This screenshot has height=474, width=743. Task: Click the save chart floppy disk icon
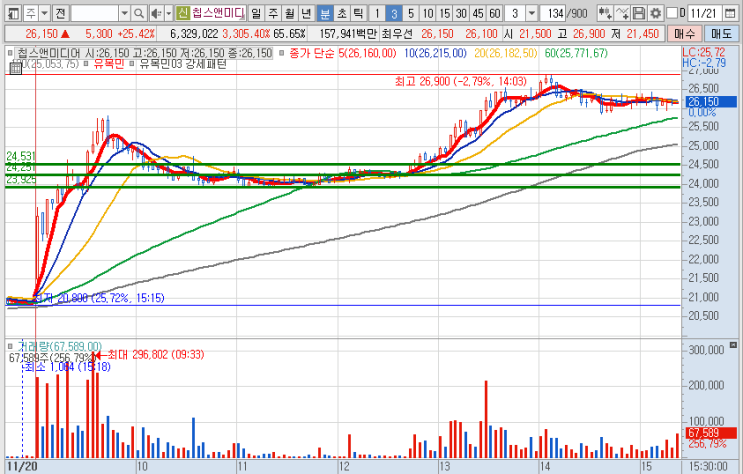coord(639,13)
